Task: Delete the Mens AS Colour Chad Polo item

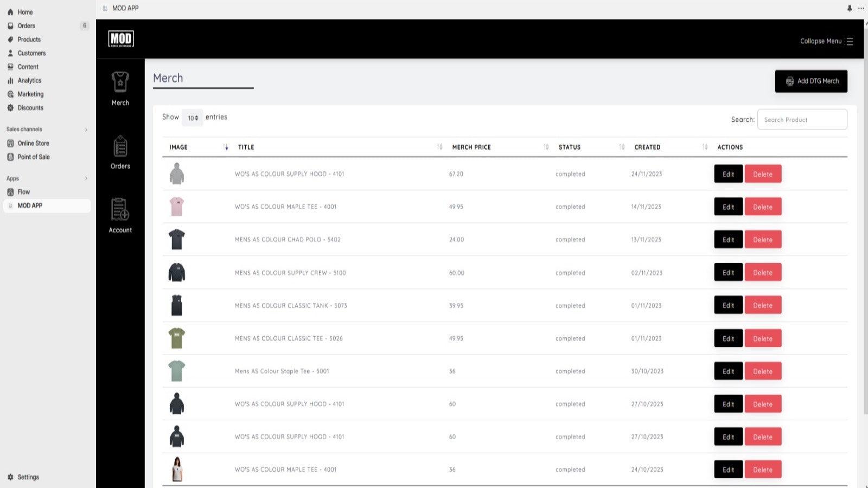Action: [763, 240]
